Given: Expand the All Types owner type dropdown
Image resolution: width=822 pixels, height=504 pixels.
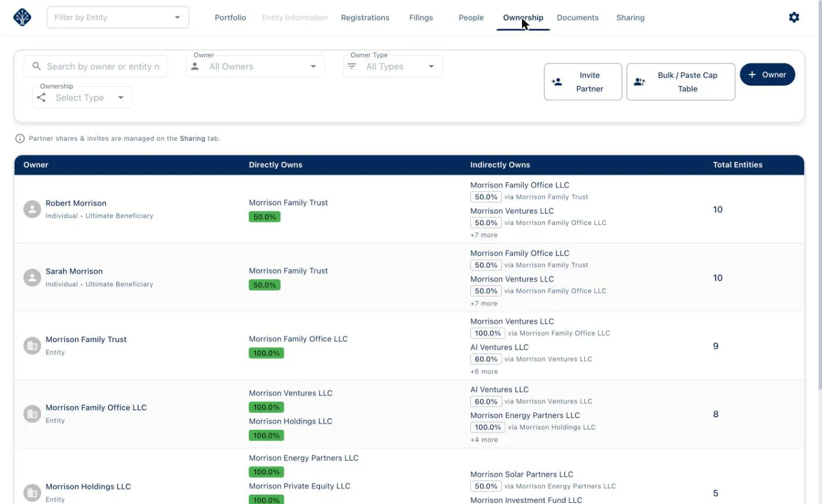Looking at the screenshot, I should pyautogui.click(x=393, y=66).
